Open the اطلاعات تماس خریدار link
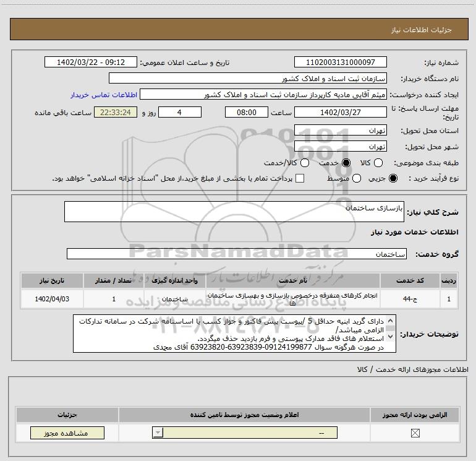Screen dimensions: 476x461 (x=104, y=95)
